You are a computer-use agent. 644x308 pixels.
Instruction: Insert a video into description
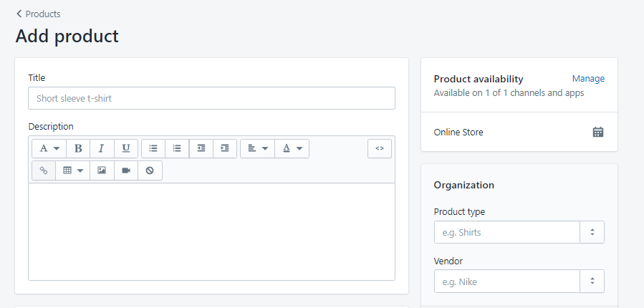126,170
